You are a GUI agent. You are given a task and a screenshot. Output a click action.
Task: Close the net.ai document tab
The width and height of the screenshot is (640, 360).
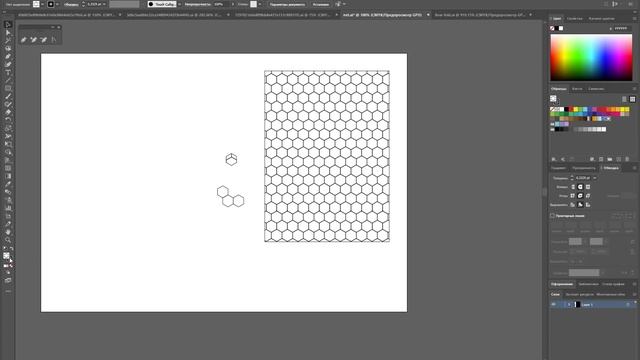tap(428, 15)
